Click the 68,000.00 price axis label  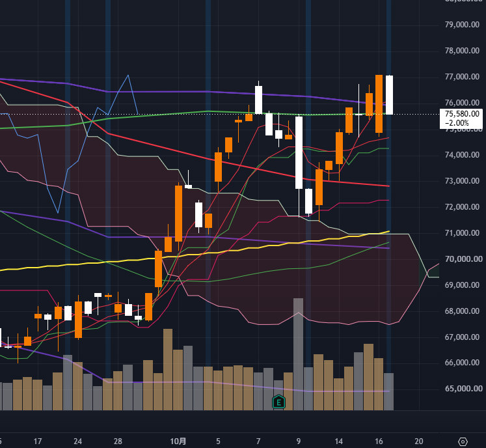tap(463, 311)
